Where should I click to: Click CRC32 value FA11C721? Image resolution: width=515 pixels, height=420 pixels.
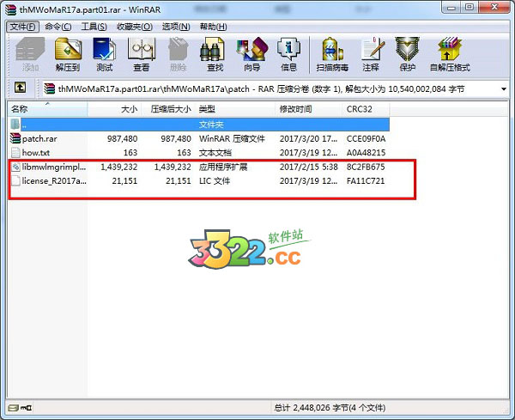[x=366, y=180]
